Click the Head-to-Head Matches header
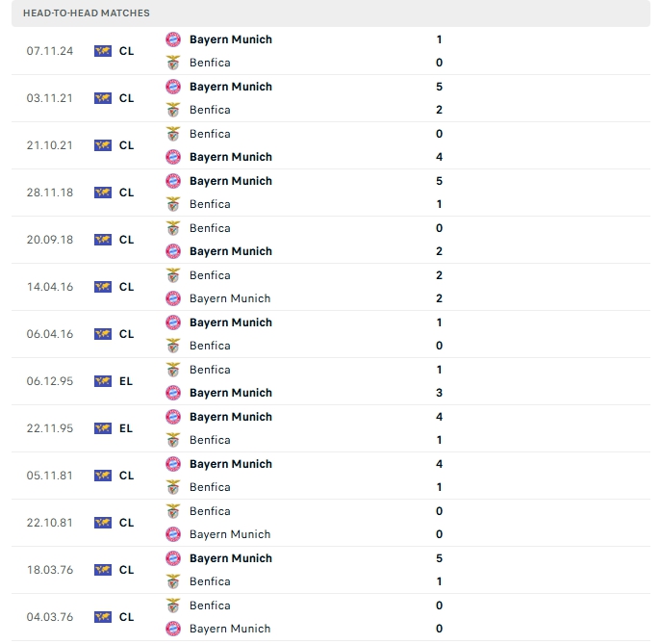The width and height of the screenshot is (661, 644). 87,13
